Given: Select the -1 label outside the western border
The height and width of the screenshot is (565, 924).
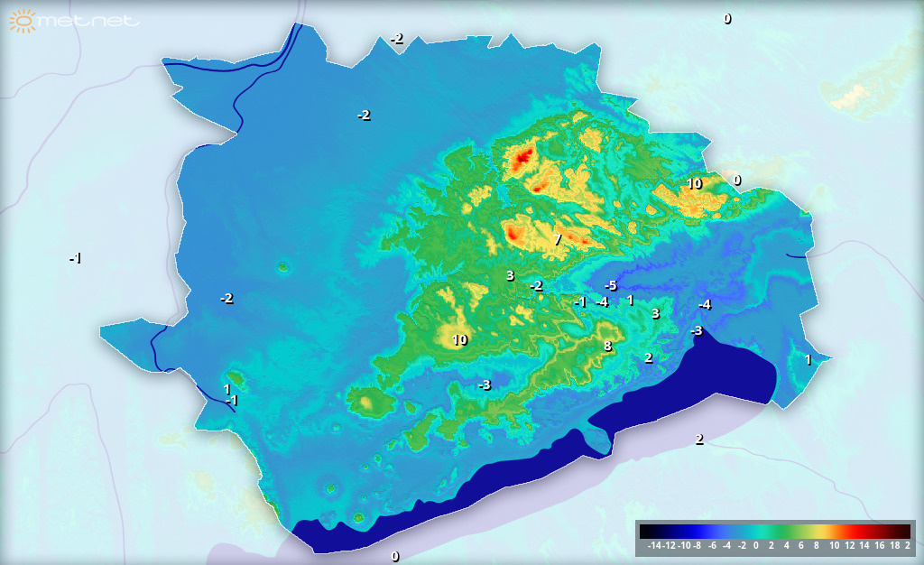Looking at the screenshot, I should pos(76,259).
